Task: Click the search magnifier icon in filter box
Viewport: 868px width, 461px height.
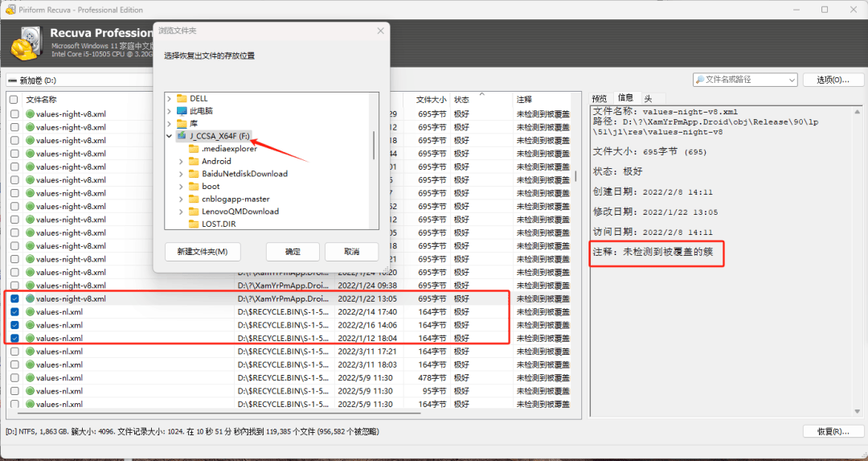Action: [x=699, y=80]
